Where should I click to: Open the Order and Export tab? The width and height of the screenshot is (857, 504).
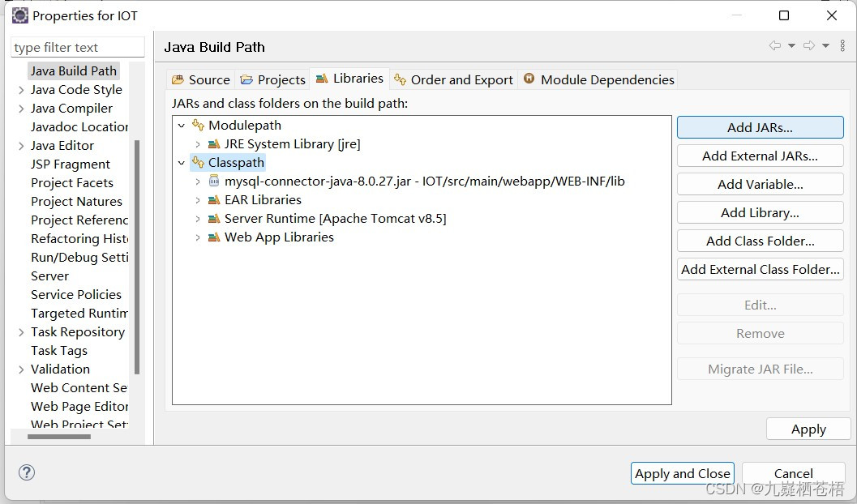pos(454,79)
